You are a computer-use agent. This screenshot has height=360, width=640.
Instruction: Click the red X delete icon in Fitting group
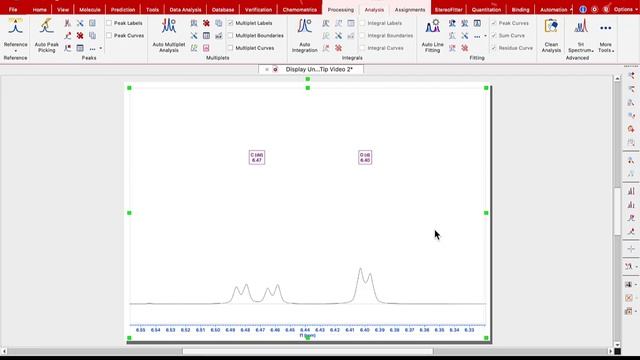[464, 48]
